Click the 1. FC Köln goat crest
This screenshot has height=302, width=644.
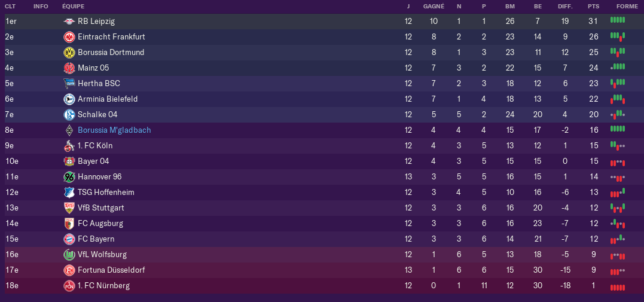coord(69,146)
